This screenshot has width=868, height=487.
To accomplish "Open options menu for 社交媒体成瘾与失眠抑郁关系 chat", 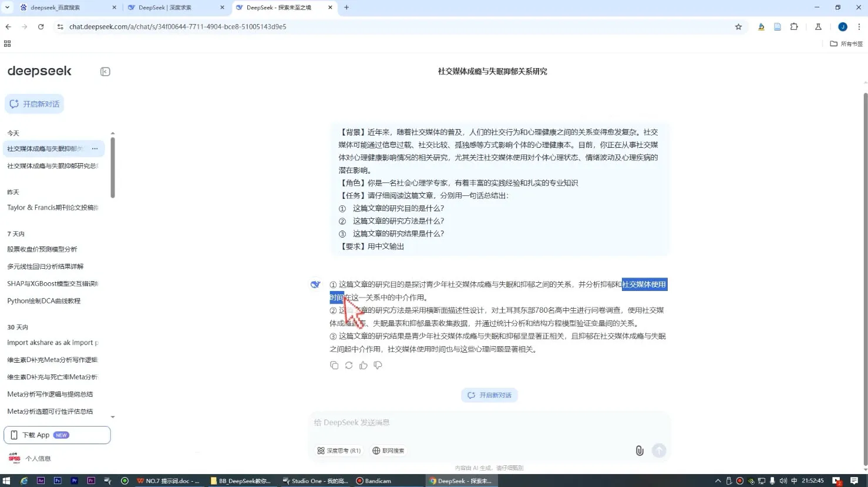I will [95, 148].
